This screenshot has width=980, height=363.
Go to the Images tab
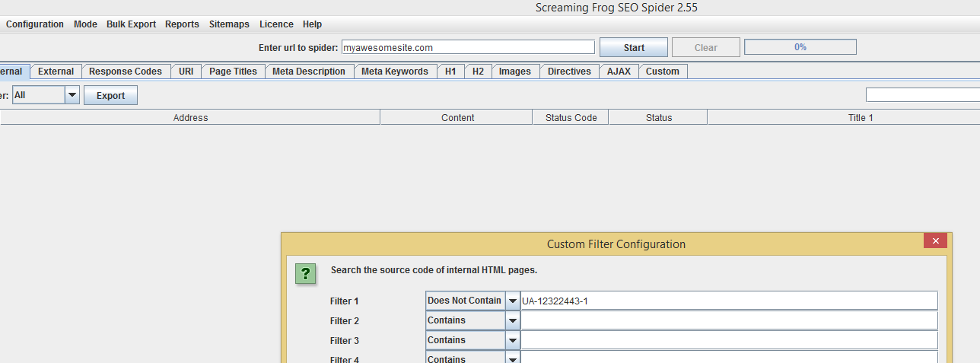click(515, 72)
